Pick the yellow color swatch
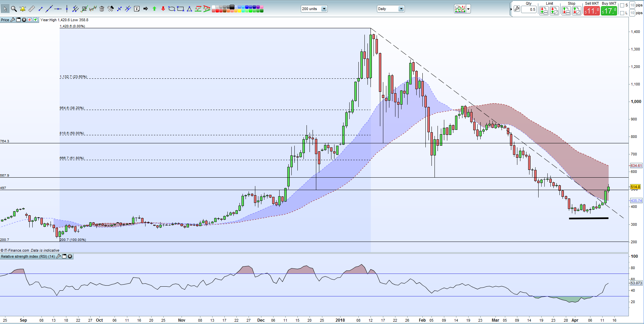Viewport: 644px width, 324px height. pos(239,11)
